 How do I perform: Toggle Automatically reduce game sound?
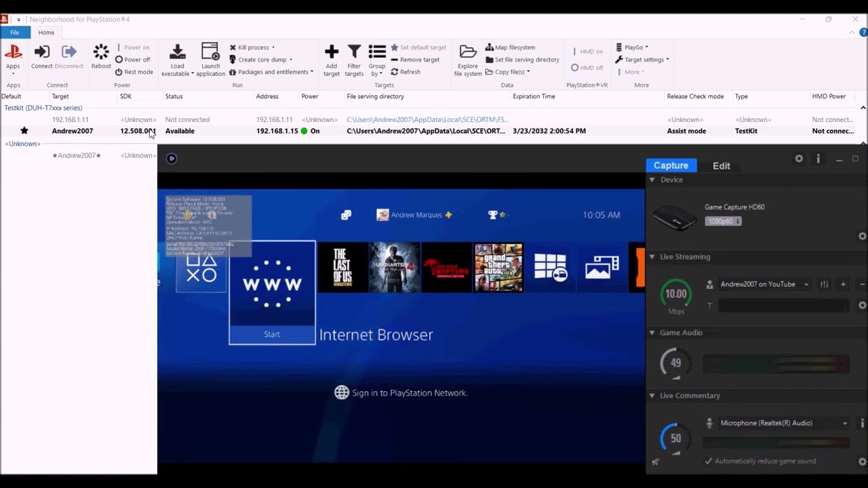tap(760, 461)
